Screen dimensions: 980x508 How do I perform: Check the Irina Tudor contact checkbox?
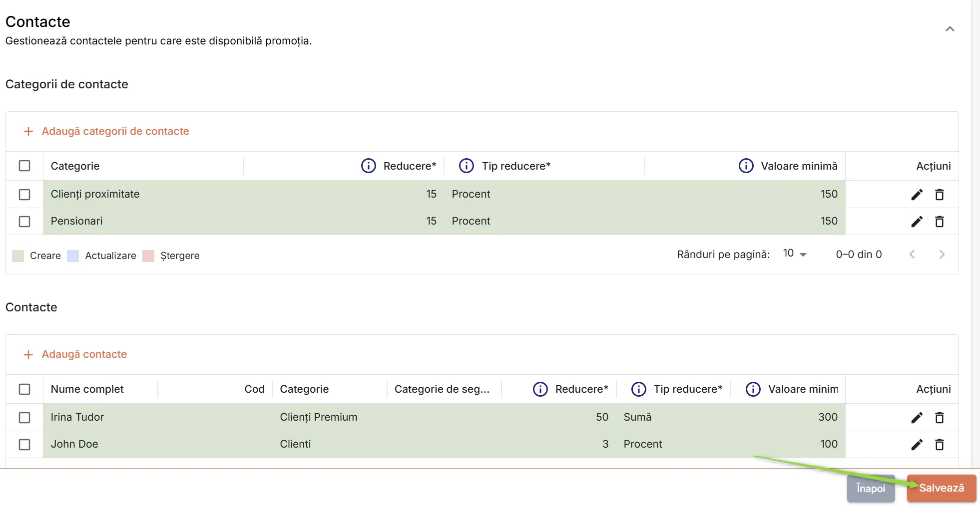[x=24, y=417]
